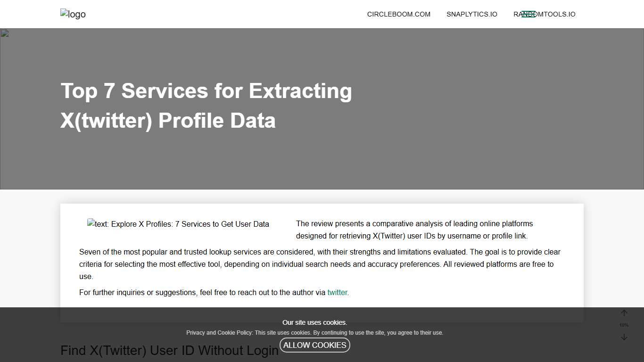Click the scroll-down arrow icon
Screen dimensions: 644x362
624,337
